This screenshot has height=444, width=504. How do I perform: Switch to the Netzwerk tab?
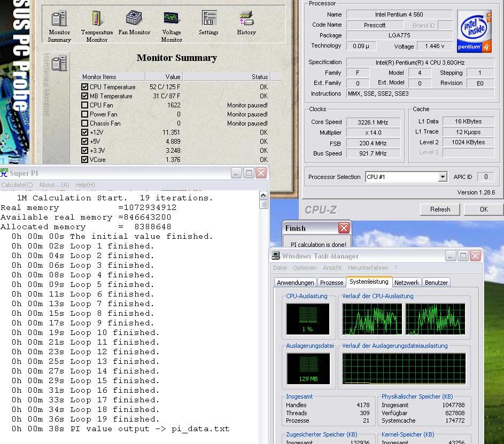tap(407, 283)
